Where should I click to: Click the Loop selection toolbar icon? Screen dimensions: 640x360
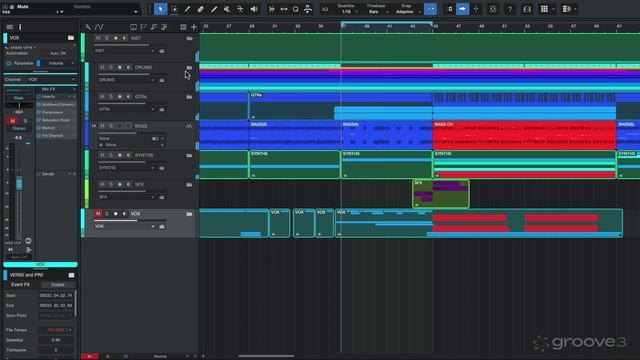point(296,9)
